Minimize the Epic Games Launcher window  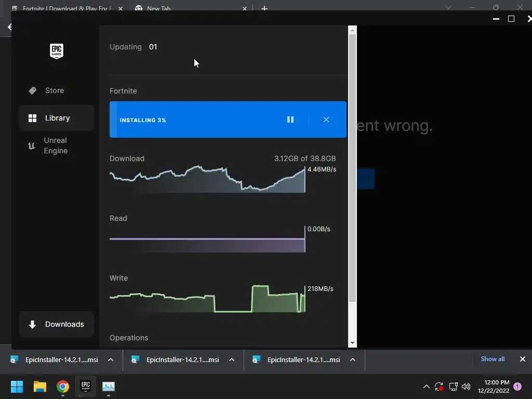[496, 19]
